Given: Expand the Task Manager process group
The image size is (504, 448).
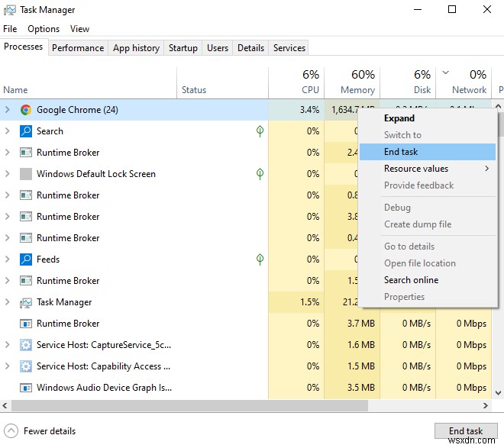Looking at the screenshot, I should [x=8, y=302].
